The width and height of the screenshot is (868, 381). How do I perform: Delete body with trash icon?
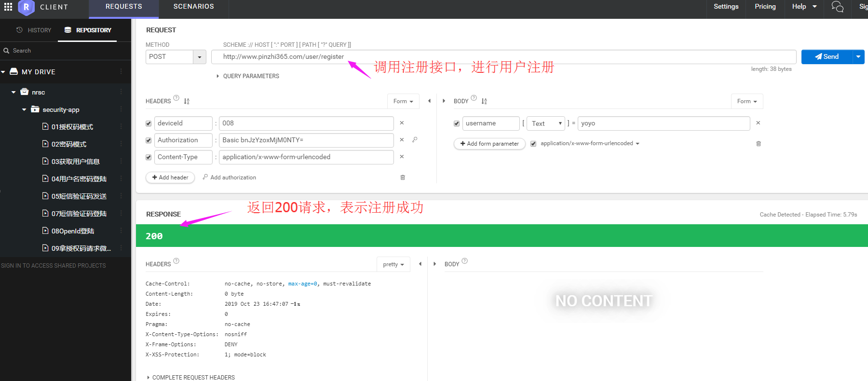point(759,144)
